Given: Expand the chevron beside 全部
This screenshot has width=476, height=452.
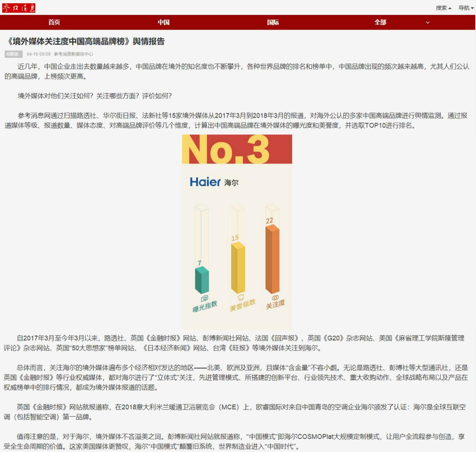Looking at the screenshot, I should click(x=428, y=23).
